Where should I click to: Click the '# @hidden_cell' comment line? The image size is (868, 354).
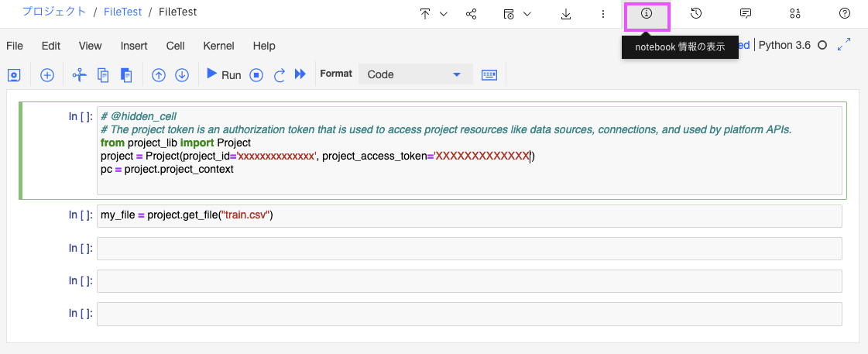tap(139, 116)
